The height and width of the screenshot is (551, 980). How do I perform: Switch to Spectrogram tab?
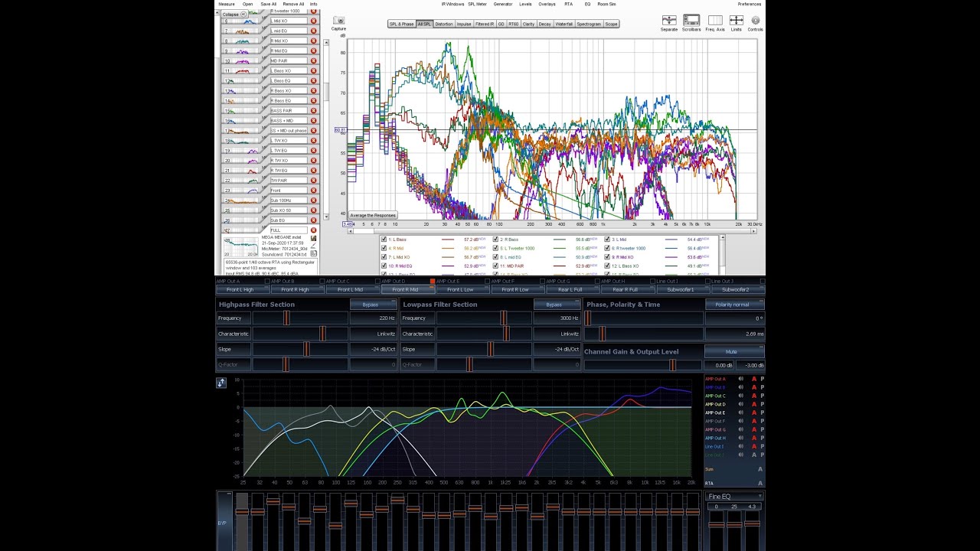click(589, 24)
